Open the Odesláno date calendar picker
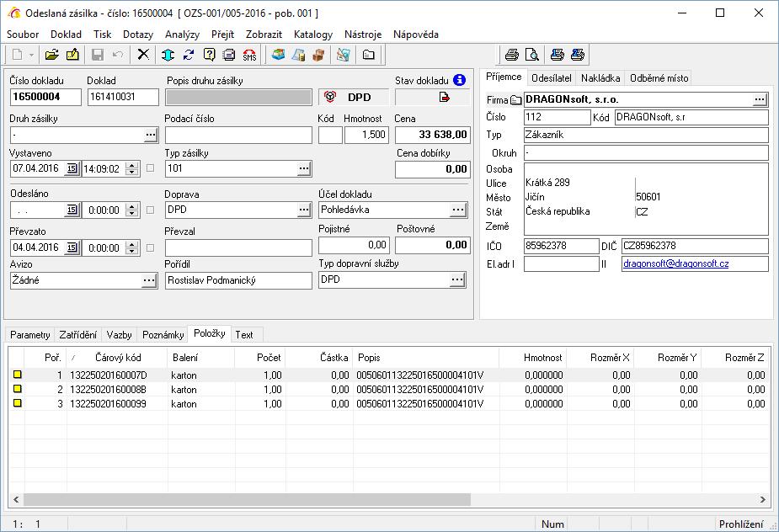The width and height of the screenshot is (779, 532). tap(72, 210)
